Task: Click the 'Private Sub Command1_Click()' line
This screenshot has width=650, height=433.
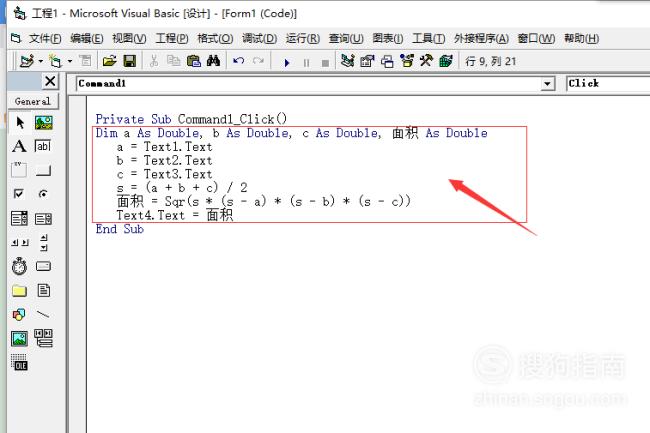Action: coord(191,119)
